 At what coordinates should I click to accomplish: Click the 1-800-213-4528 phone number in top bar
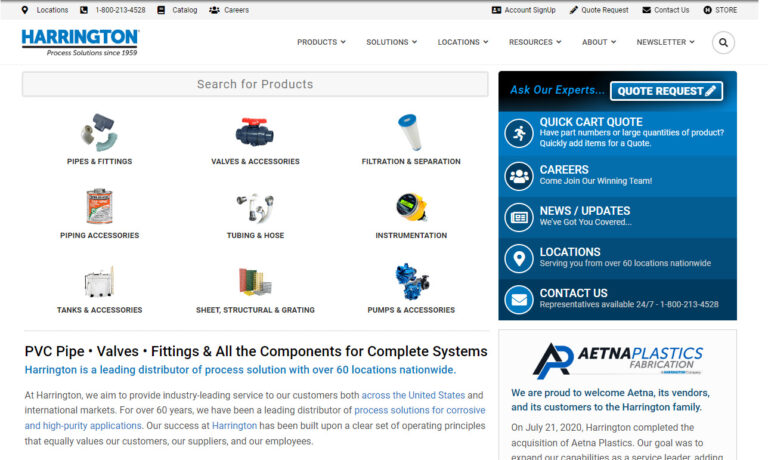point(120,10)
